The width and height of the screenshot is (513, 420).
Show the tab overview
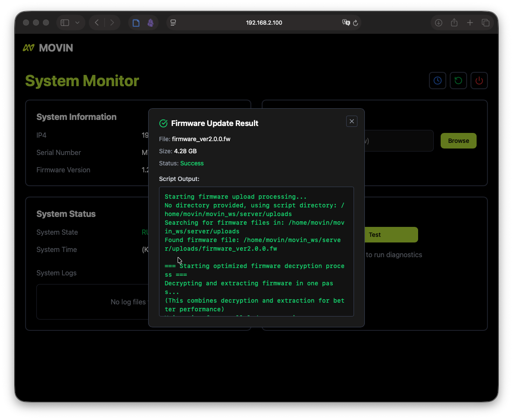click(x=486, y=23)
